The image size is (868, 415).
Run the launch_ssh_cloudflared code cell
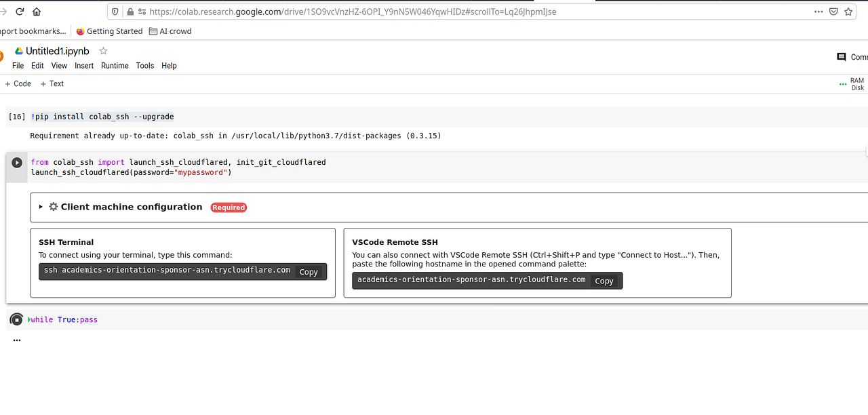click(x=16, y=162)
